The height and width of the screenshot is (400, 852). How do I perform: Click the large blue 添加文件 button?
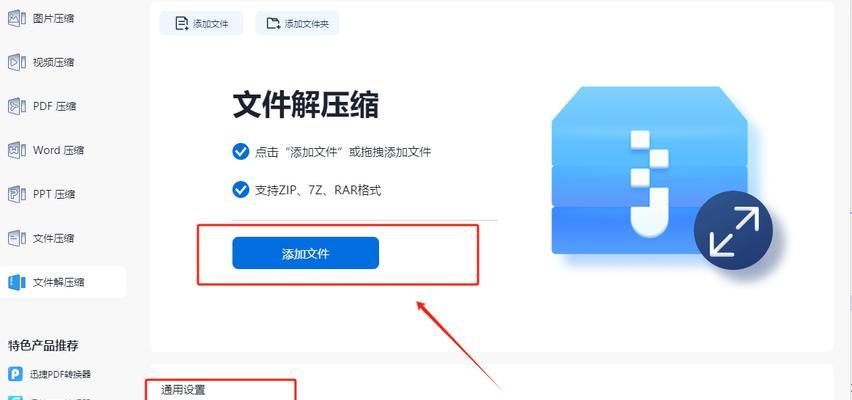click(x=305, y=253)
